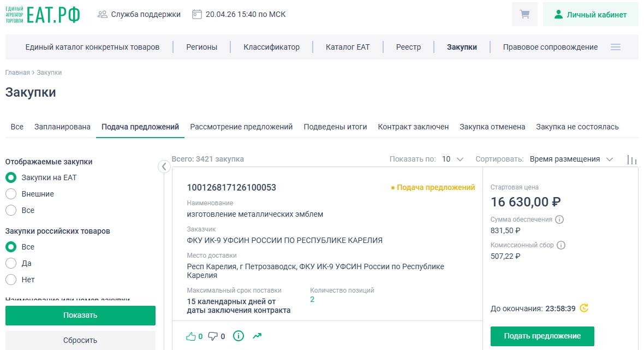Click purchase name изготовление металлических эмблем
This screenshot has height=350, width=644.
(x=255, y=214)
